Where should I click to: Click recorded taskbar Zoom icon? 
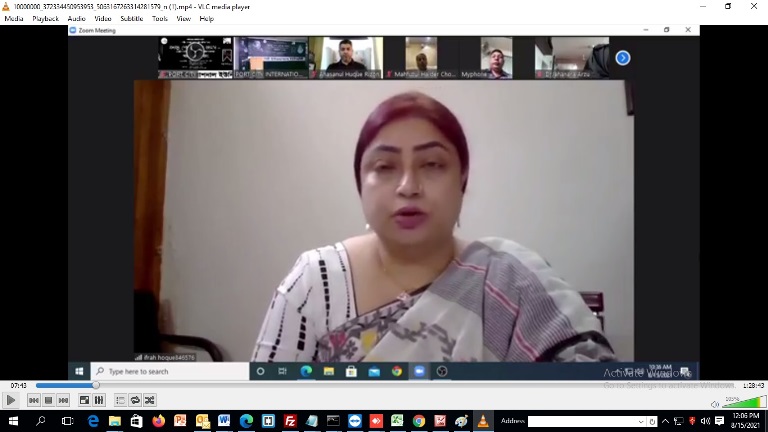pos(419,371)
